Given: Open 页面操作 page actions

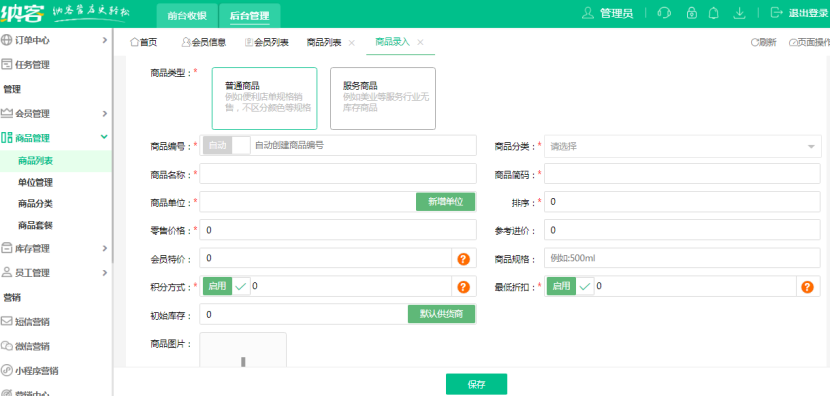Looking at the screenshot, I should [x=809, y=42].
